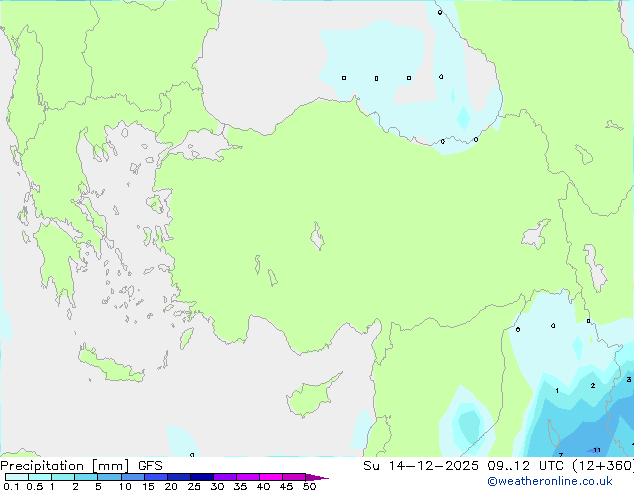Image resolution: width=634 pixels, height=490 pixels.
Task: Click the 20–25 mm legend color swatch
Action: (x=179, y=477)
